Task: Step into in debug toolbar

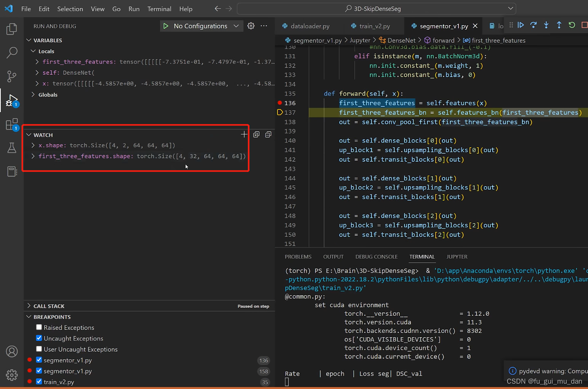Action: click(x=546, y=25)
